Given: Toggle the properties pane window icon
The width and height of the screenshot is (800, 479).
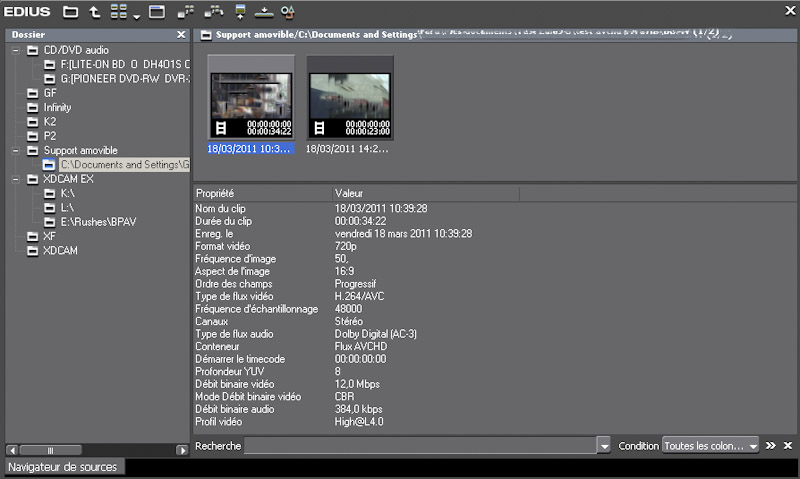Looking at the screenshot, I should pyautogui.click(x=157, y=11).
